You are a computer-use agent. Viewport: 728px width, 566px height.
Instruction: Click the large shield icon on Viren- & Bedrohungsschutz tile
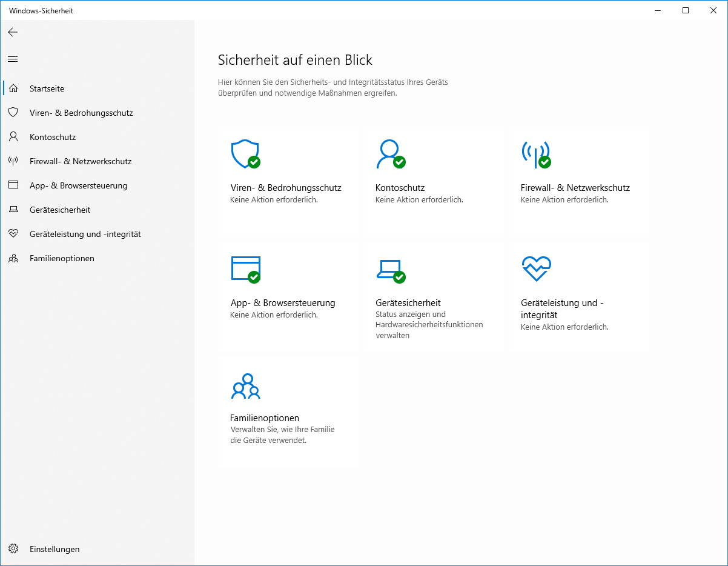pos(245,154)
